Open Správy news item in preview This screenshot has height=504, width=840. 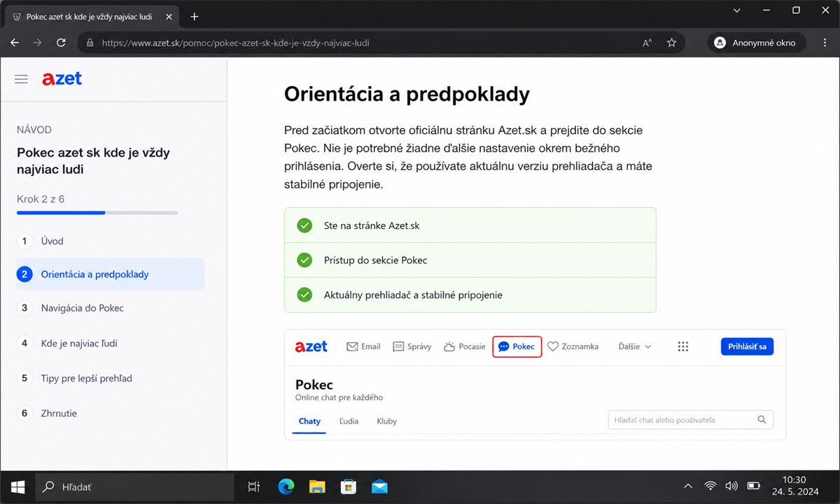412,346
